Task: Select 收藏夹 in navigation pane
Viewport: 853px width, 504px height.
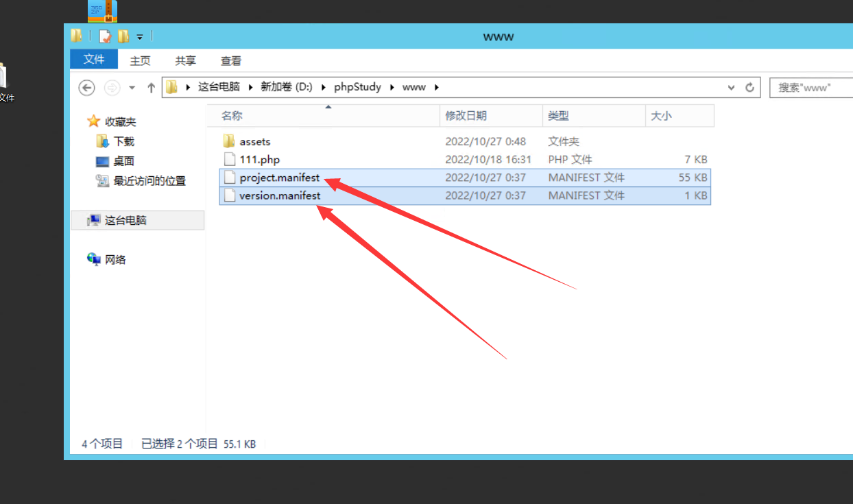Action: point(120,121)
